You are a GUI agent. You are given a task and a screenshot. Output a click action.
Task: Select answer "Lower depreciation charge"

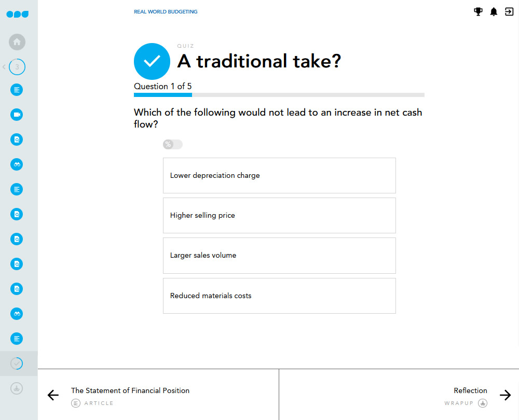tap(279, 175)
